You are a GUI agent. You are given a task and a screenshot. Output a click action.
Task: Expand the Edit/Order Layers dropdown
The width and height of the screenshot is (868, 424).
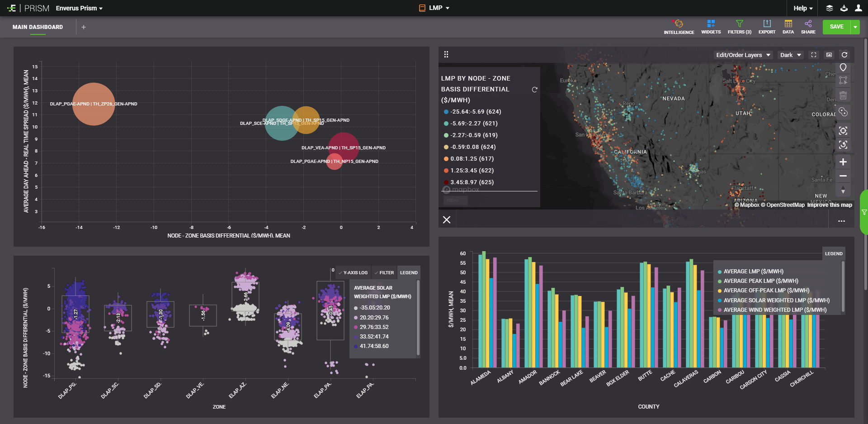coord(743,55)
